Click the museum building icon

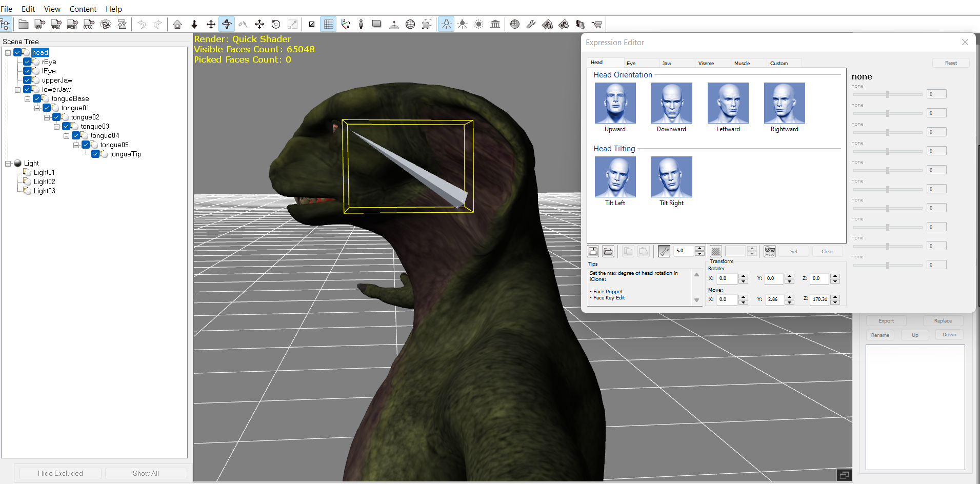495,24
